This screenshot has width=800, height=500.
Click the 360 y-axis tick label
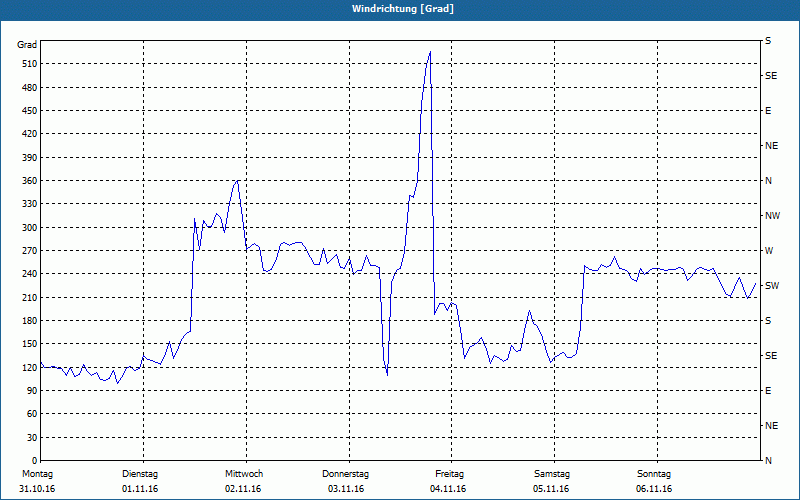(30, 181)
